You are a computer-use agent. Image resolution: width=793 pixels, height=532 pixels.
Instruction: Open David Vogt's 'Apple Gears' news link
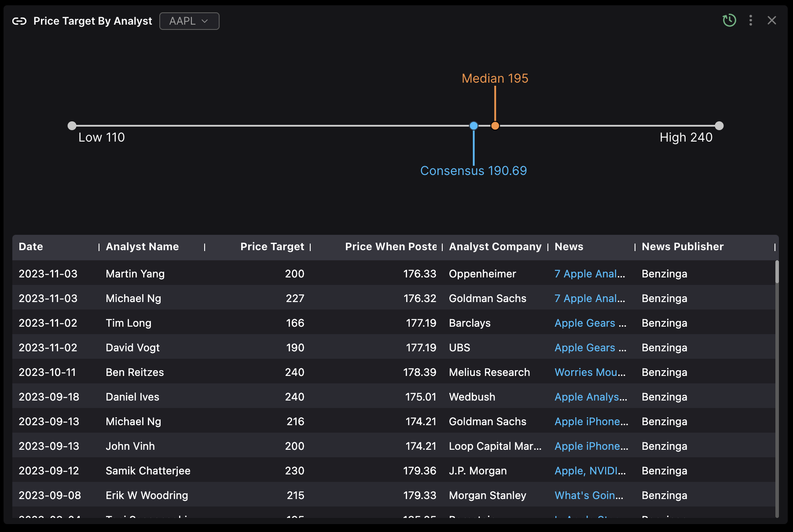tap(590, 348)
